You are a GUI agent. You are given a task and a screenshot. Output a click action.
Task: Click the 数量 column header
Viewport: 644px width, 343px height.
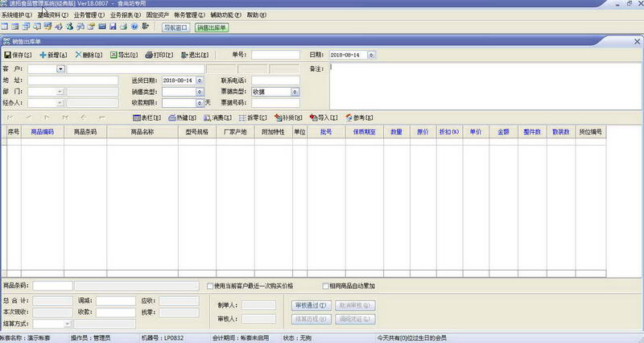pyautogui.click(x=396, y=132)
